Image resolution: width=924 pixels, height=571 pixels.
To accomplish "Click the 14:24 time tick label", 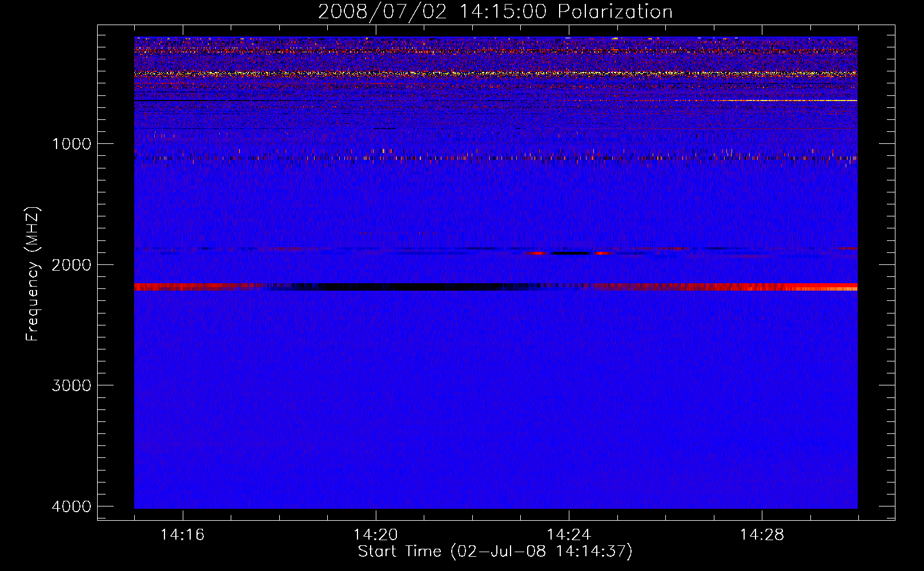I will click(x=569, y=534).
